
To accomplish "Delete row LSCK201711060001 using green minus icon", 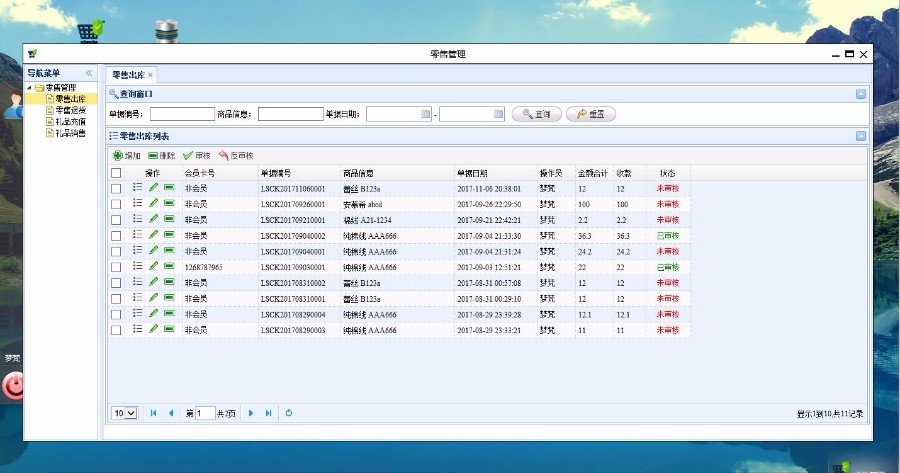I will point(169,187).
